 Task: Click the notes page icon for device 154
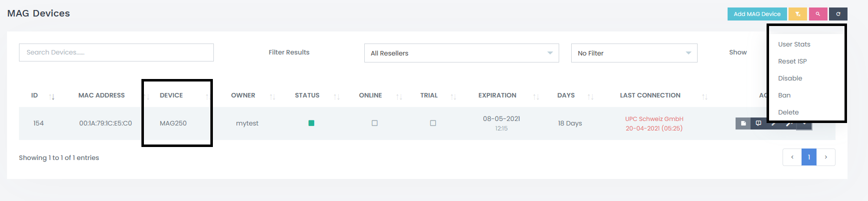[743, 123]
